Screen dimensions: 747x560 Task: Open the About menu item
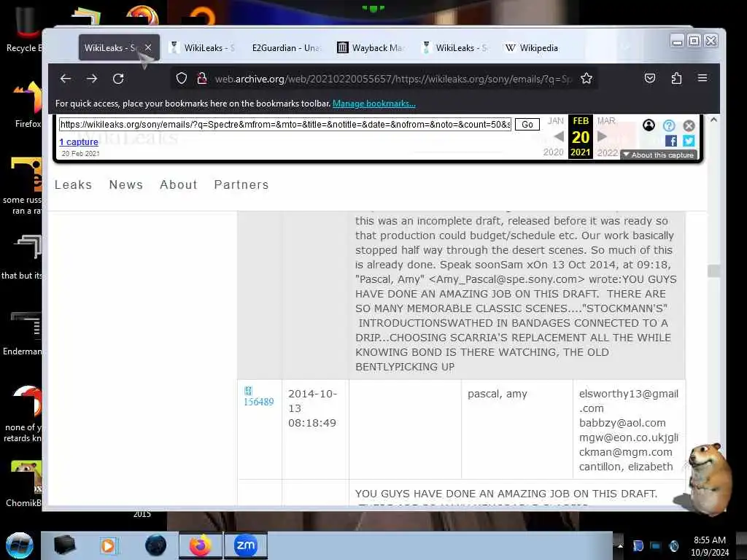pyautogui.click(x=179, y=184)
